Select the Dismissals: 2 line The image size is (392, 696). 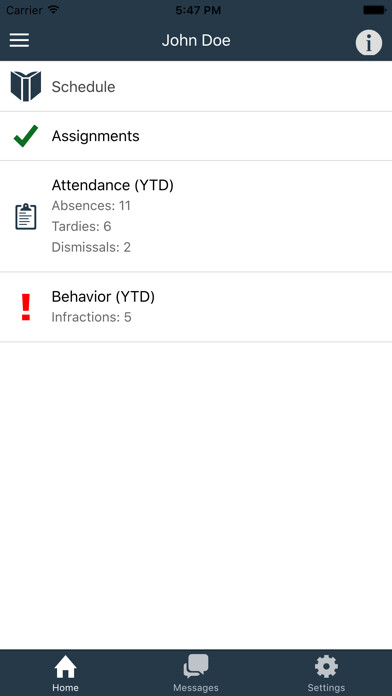pyautogui.click(x=91, y=247)
